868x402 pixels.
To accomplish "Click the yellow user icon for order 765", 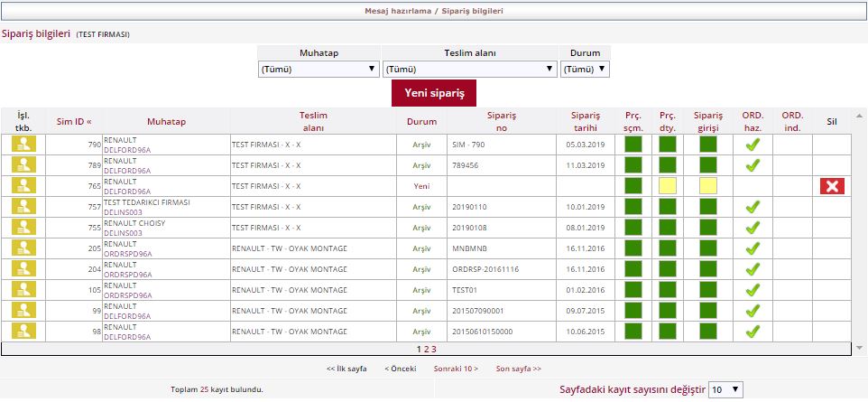I will [23, 185].
